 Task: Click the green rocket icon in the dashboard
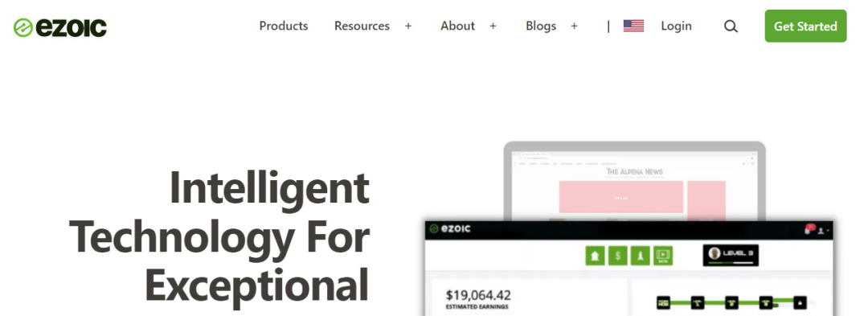pos(641,256)
